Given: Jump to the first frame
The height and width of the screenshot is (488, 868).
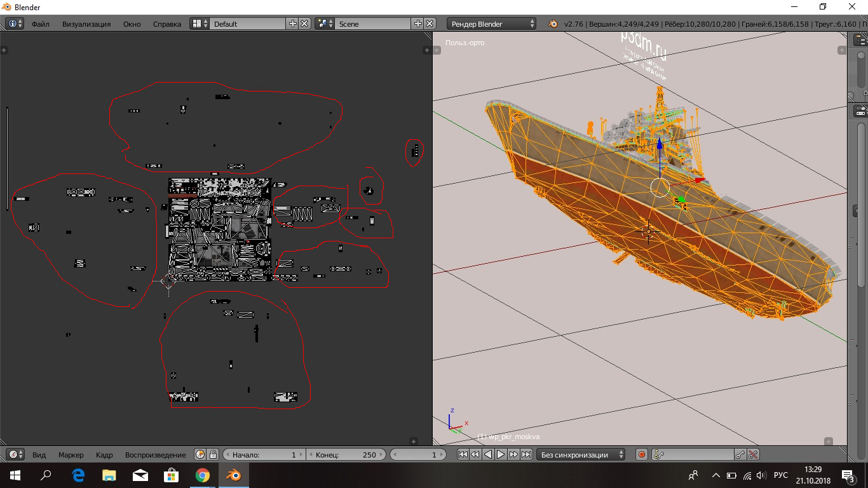Looking at the screenshot, I should pyautogui.click(x=463, y=454).
